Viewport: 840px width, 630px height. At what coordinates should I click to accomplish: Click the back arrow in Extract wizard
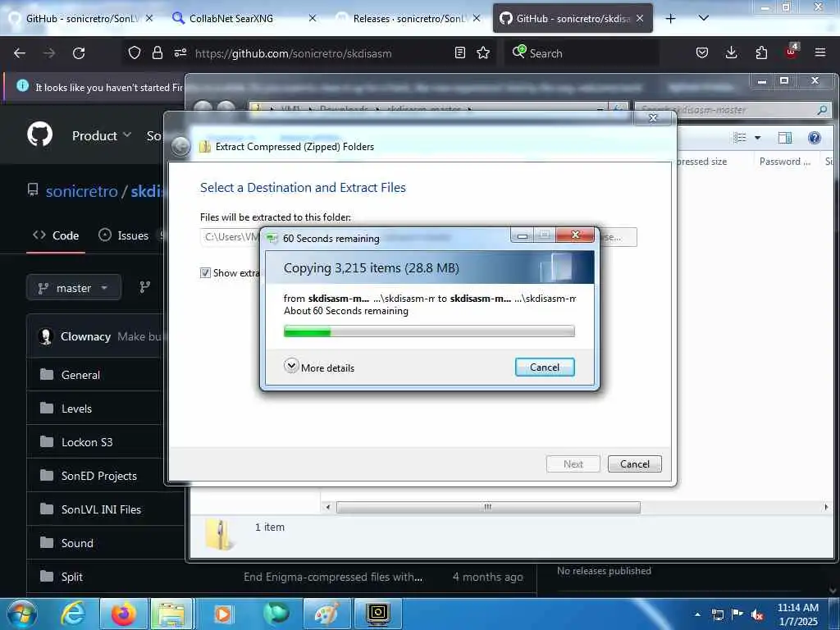click(180, 147)
